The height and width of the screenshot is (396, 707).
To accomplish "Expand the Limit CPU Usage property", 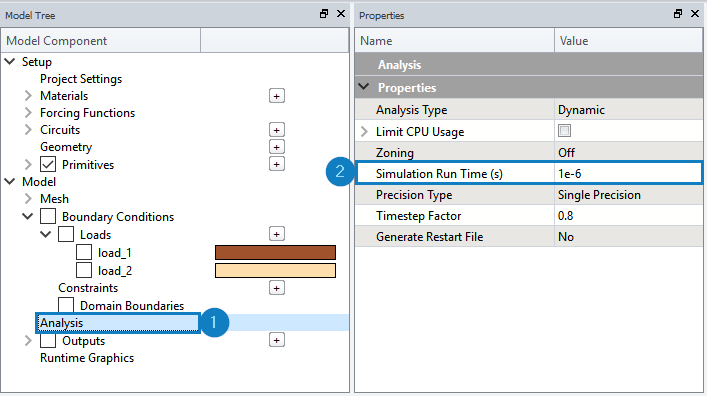I will tap(364, 132).
